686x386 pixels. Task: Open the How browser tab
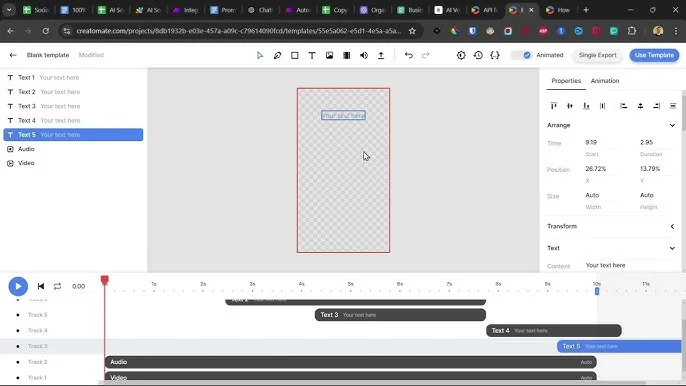tap(559, 10)
